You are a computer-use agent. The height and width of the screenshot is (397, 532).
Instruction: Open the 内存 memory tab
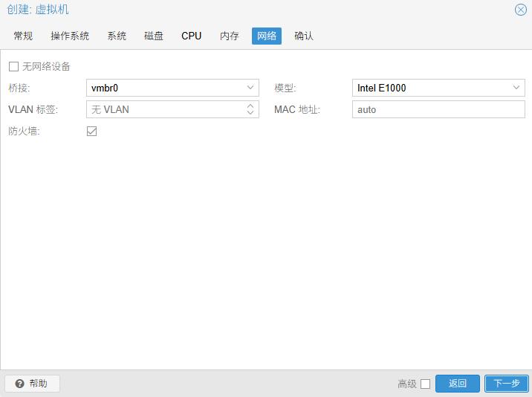coord(230,36)
